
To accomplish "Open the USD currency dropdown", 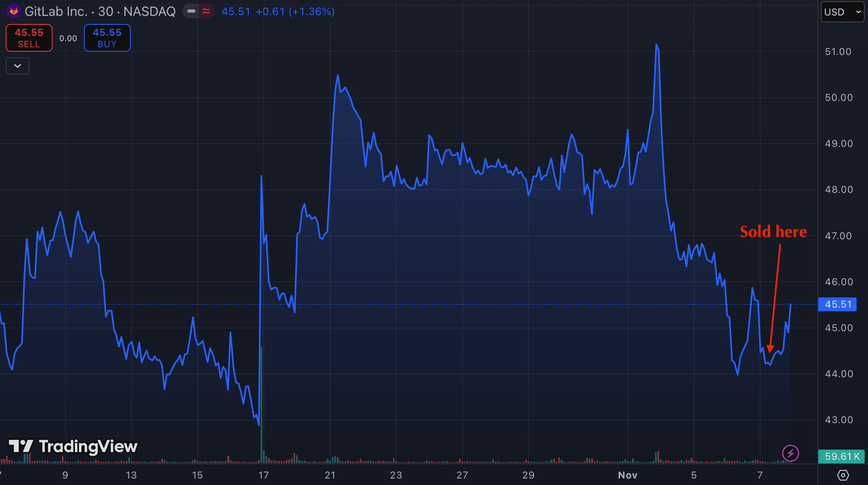I will 842,12.
